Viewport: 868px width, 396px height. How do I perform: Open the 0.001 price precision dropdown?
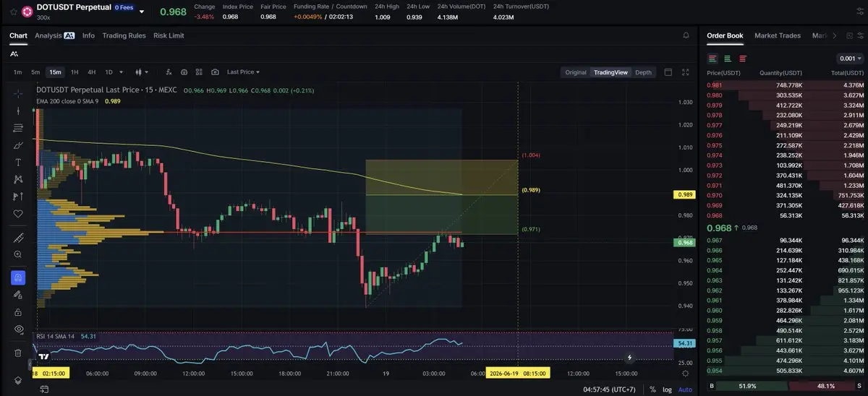point(850,59)
